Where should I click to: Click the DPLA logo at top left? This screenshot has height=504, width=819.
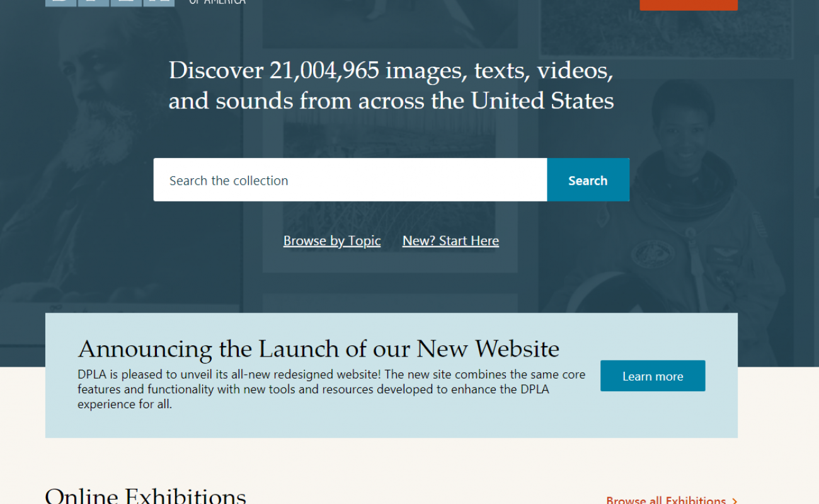coord(110,3)
